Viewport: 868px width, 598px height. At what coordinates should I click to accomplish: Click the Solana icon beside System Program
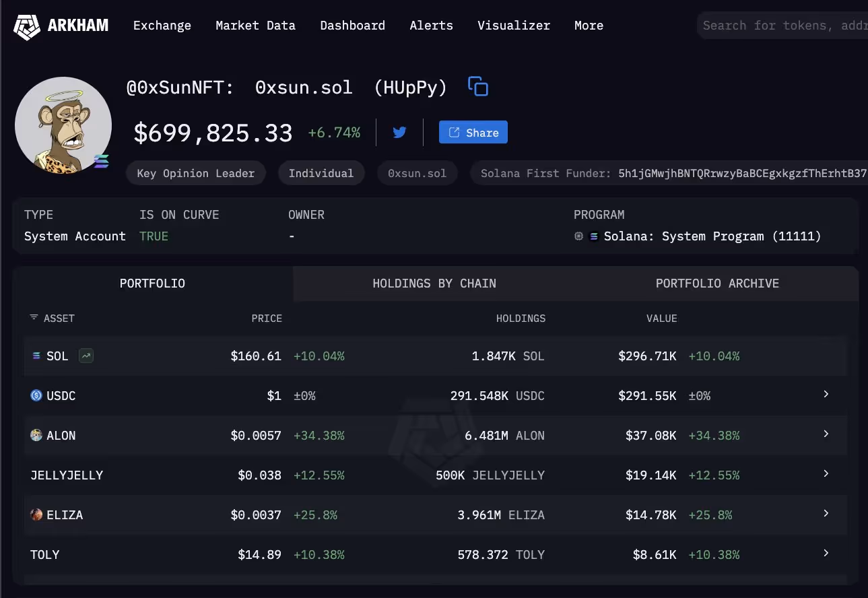tap(594, 236)
